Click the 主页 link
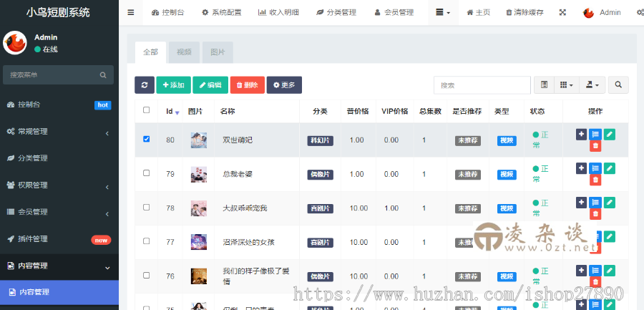This screenshot has height=310, width=644. tap(479, 12)
